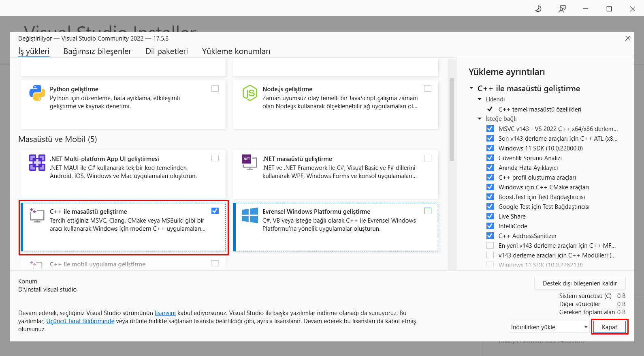Screen dimensions: 644x356
Task: Click Yükleme ayrıntıları heading
Action: click(x=507, y=72)
